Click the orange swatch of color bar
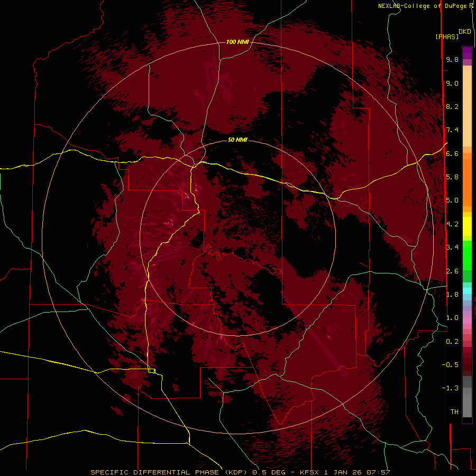 coord(467,182)
